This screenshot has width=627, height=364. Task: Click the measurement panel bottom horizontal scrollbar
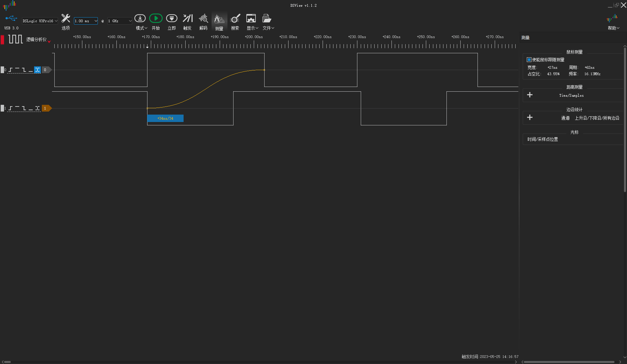pyautogui.click(x=569, y=362)
